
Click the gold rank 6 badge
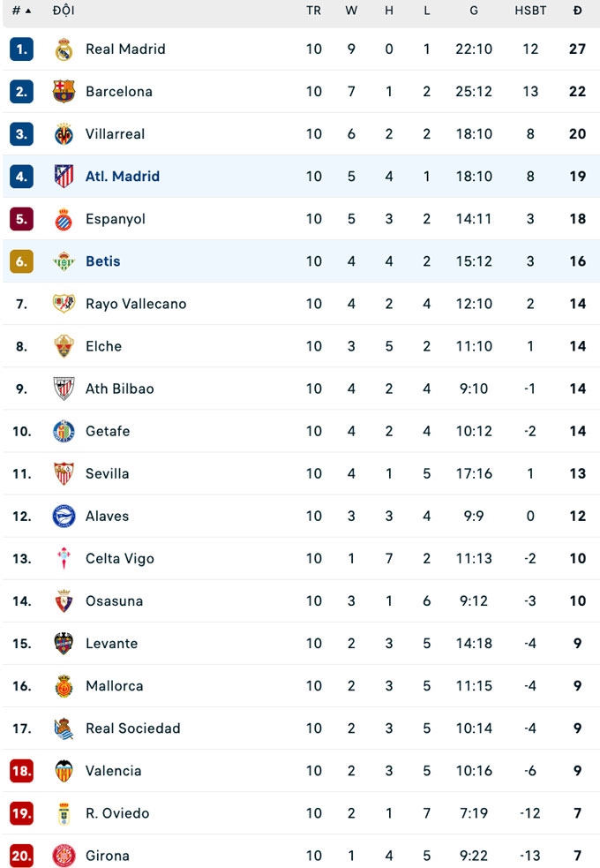(21, 261)
